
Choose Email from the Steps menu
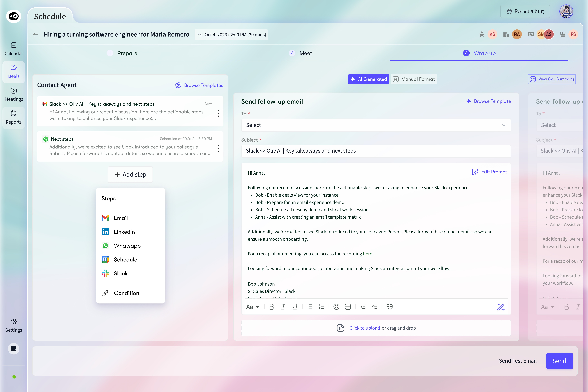(131, 218)
